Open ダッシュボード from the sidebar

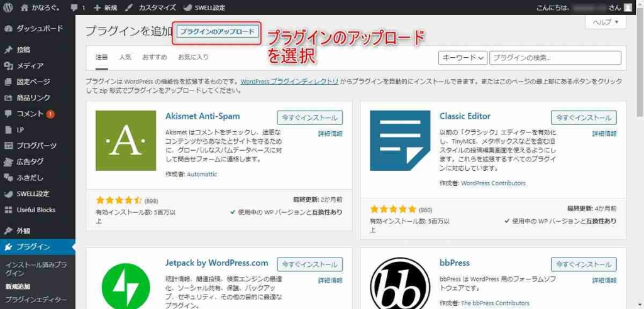tap(39, 28)
